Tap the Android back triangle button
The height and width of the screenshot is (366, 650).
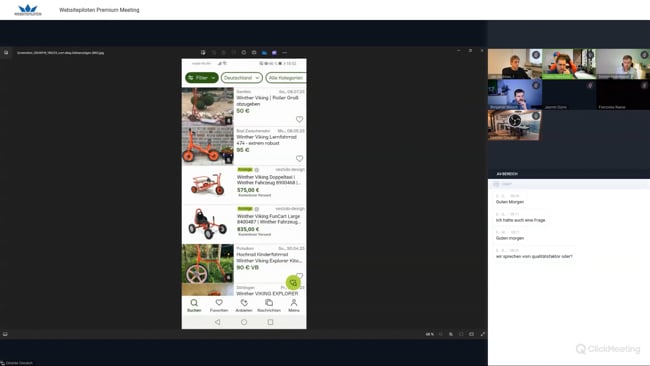pos(217,322)
